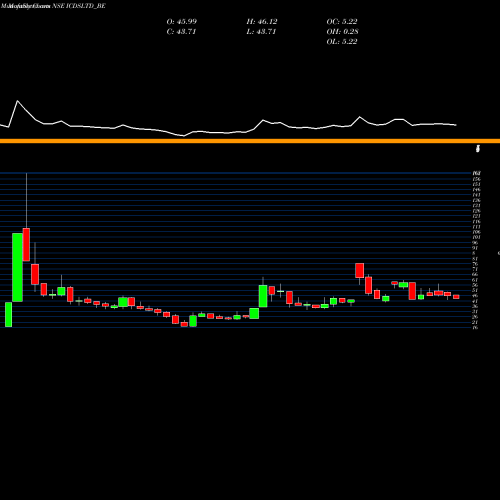Click the OH: 0.28 reading
Screen dimensions: 500x500
pos(343,32)
